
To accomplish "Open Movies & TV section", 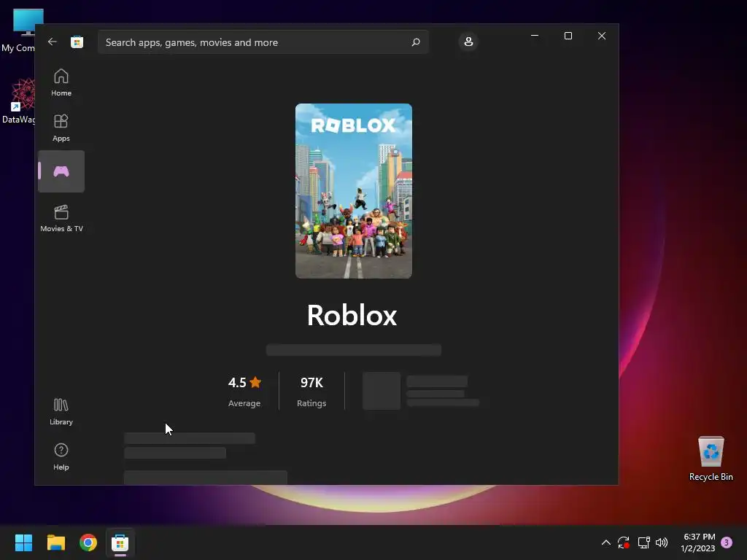I will [61, 218].
